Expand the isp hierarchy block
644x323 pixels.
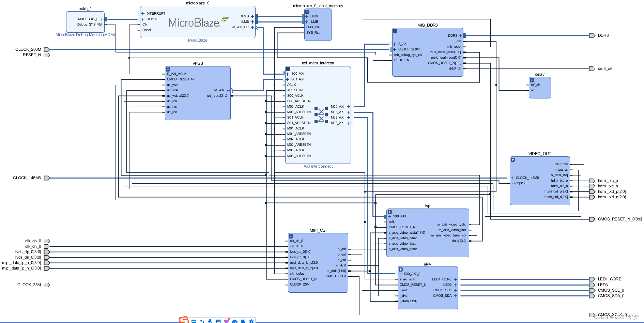pyautogui.click(x=390, y=212)
